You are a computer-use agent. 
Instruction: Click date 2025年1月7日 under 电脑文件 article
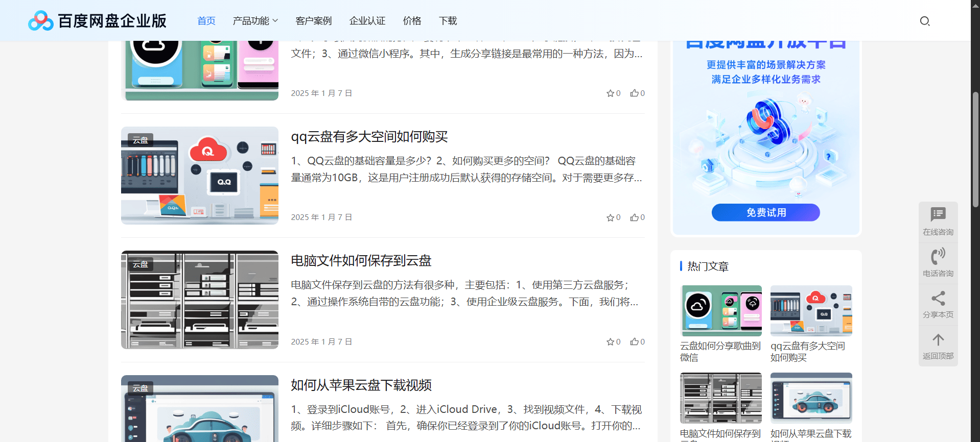321,342
